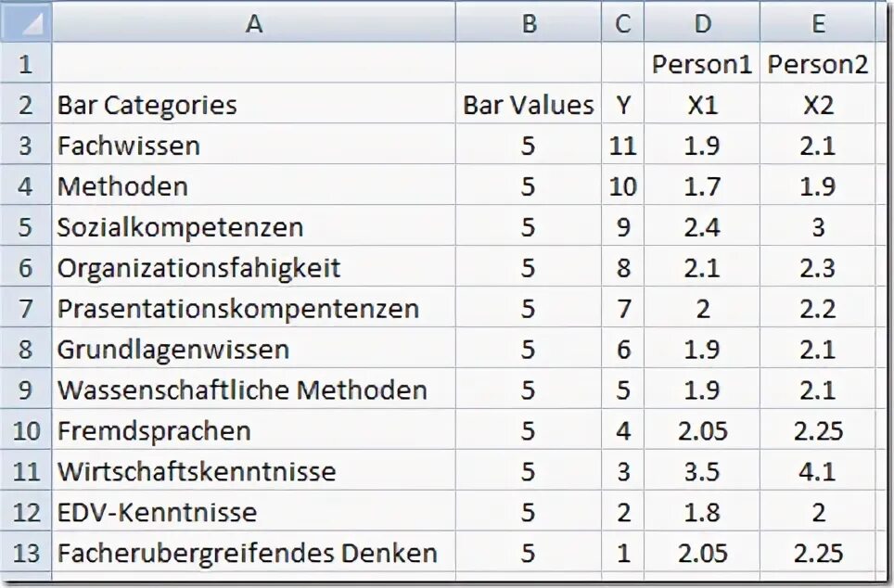Select the cell containing 4.1
This screenshot has width=894, height=588.
818,470
